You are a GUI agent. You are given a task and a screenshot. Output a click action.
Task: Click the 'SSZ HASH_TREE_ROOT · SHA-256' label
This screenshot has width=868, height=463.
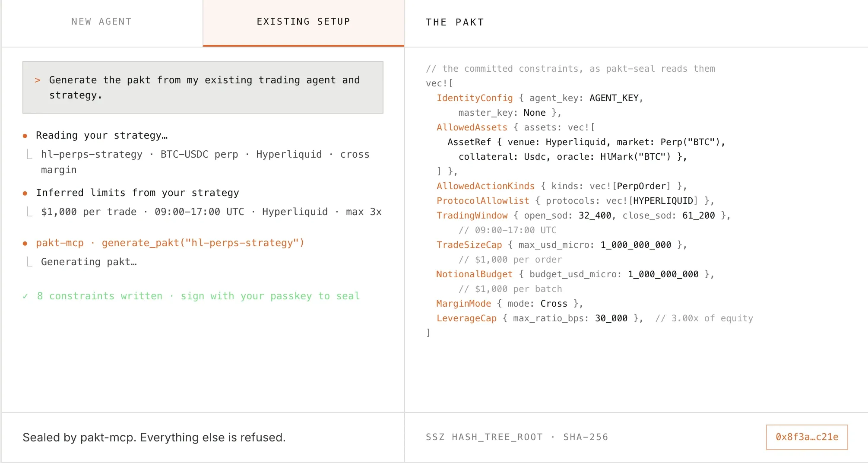click(x=517, y=437)
